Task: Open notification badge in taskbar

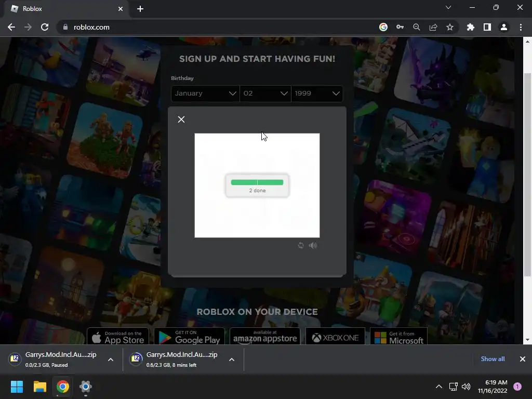Action: point(517,387)
